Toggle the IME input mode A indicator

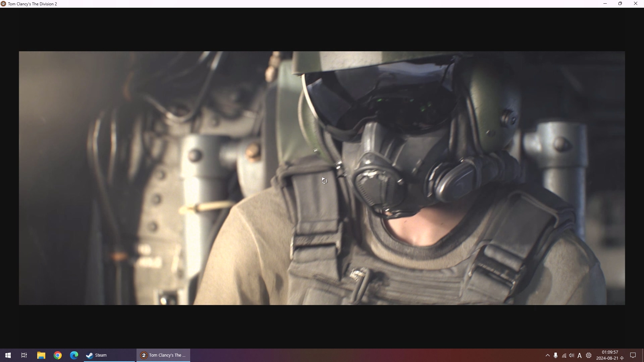coord(580,356)
